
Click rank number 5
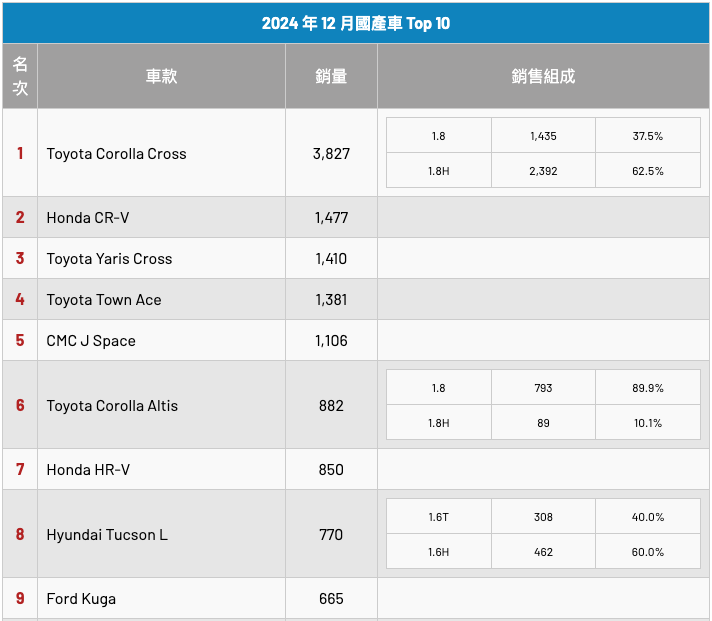pos(20,340)
